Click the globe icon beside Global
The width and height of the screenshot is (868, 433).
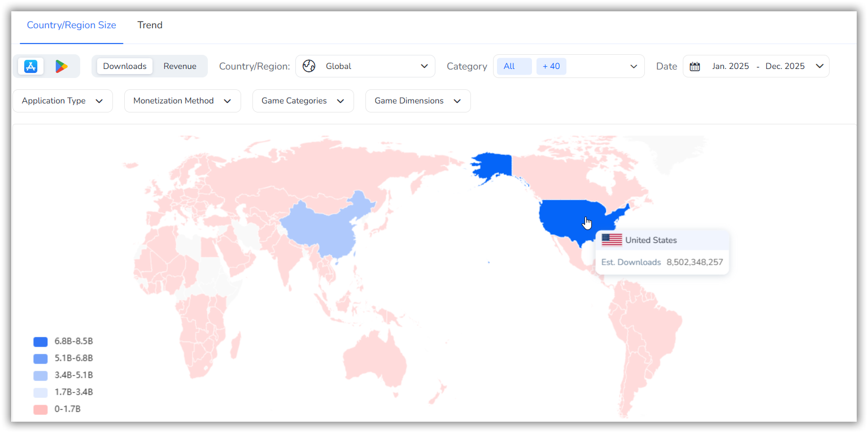[x=308, y=66]
